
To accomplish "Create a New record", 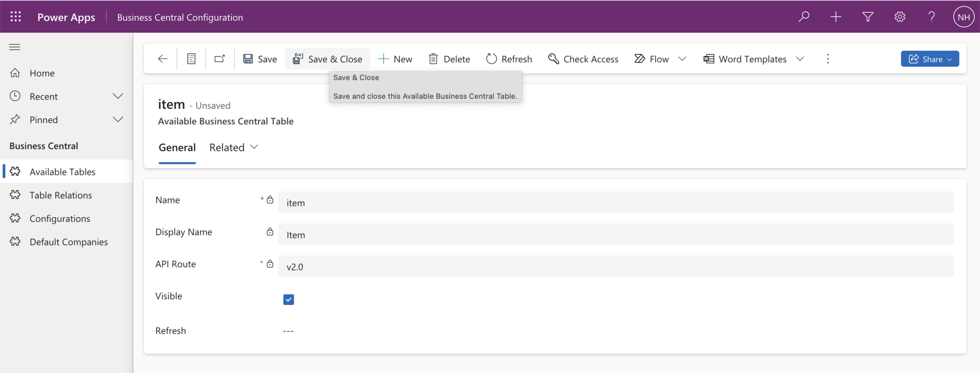I will point(395,59).
